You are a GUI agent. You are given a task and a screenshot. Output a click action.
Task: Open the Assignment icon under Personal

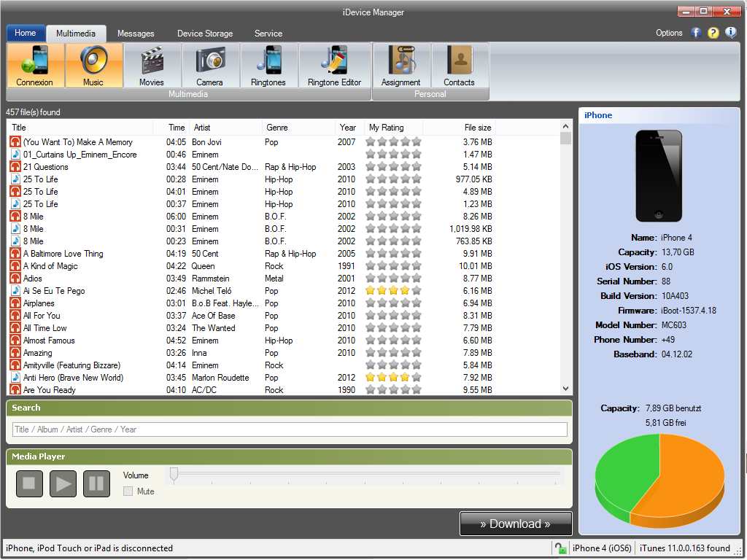pyautogui.click(x=400, y=65)
